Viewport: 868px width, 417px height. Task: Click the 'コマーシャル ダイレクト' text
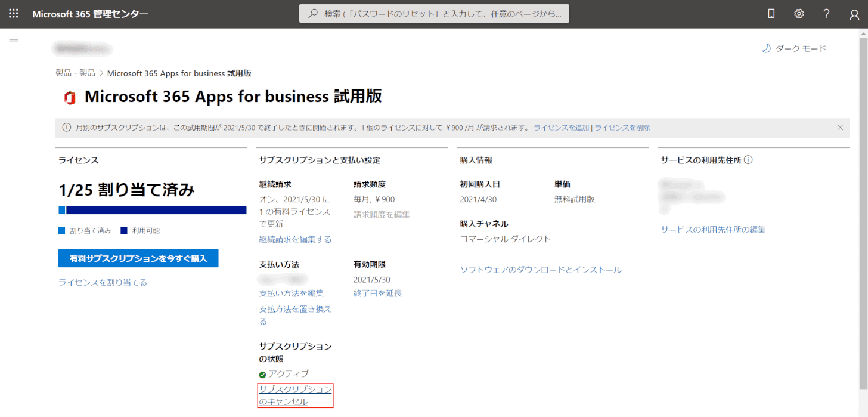click(505, 239)
